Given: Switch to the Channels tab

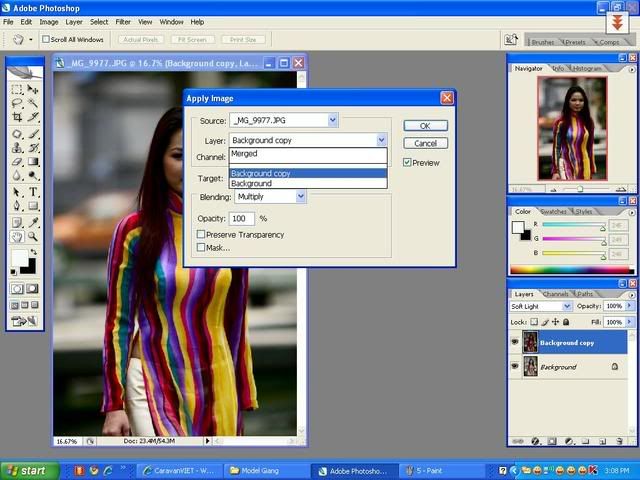Looking at the screenshot, I should (556, 294).
